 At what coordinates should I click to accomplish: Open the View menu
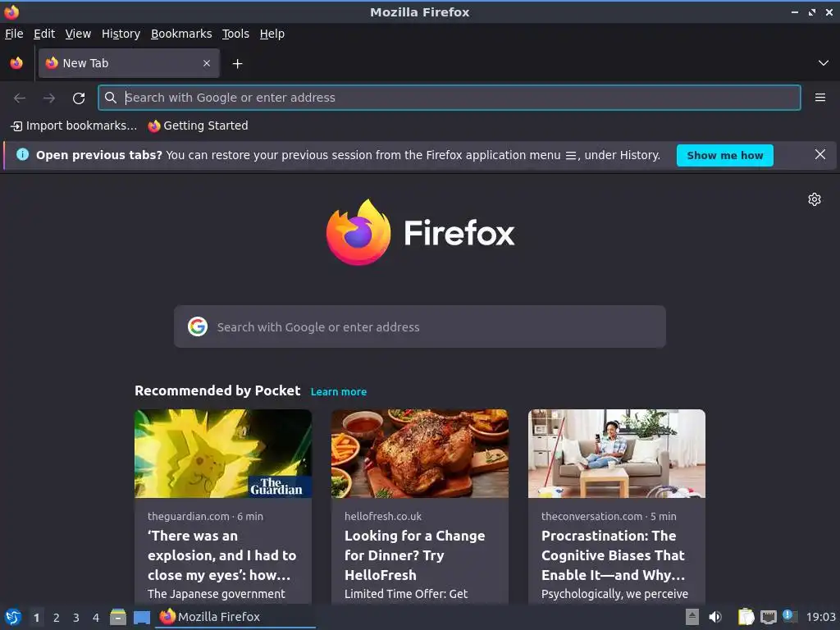[x=78, y=34]
